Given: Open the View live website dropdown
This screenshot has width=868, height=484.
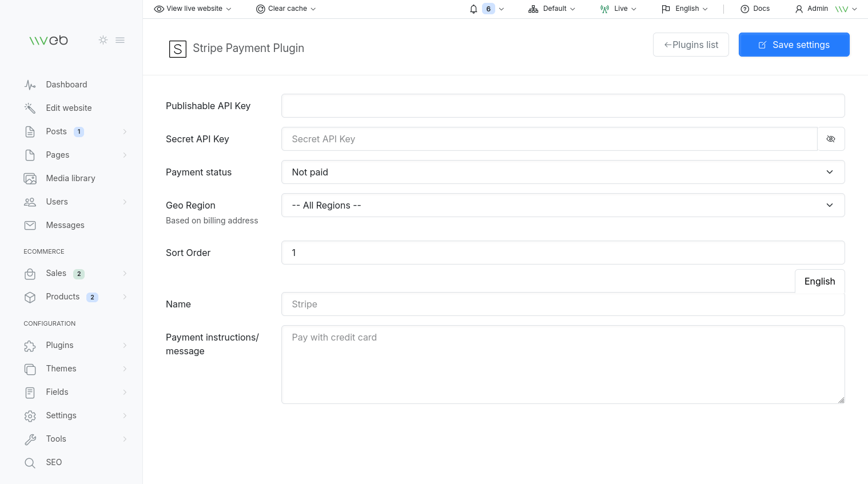Looking at the screenshot, I should tap(193, 9).
